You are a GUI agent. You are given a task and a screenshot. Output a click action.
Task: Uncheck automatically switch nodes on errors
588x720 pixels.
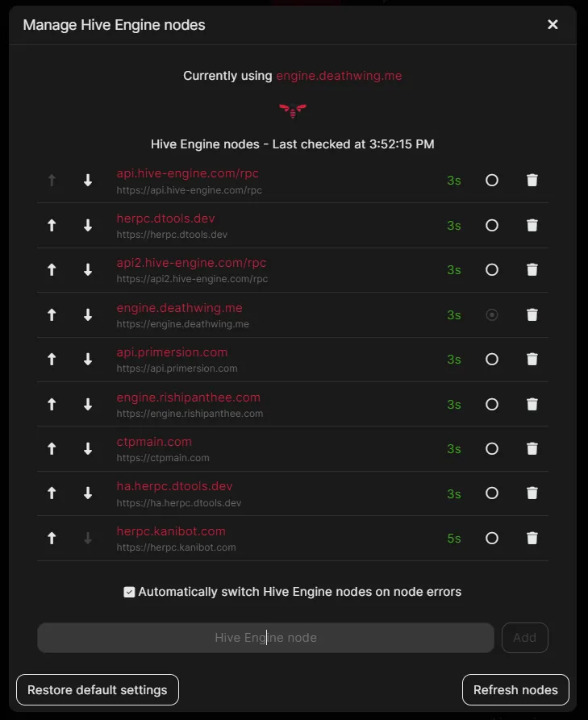pyautogui.click(x=129, y=592)
